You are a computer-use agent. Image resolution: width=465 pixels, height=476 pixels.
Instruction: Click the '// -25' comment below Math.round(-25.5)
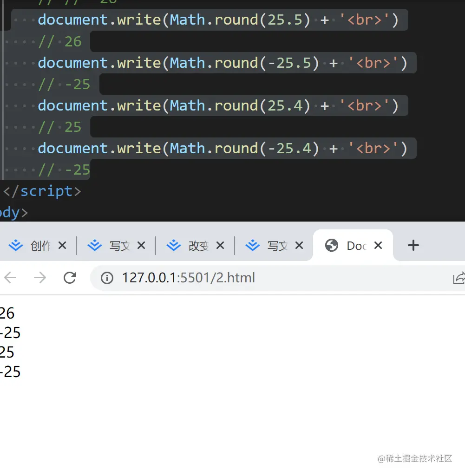tap(64, 85)
